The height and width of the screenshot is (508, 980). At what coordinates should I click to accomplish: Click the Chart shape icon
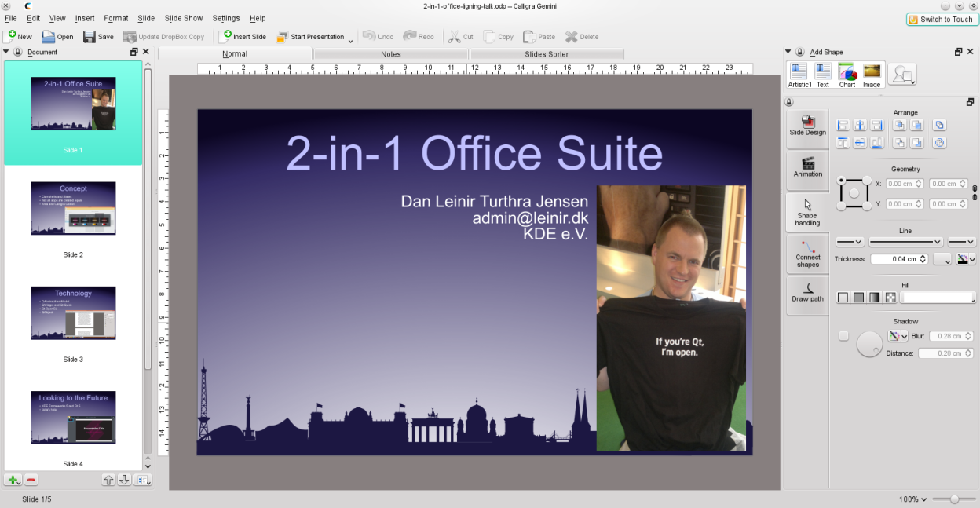(847, 74)
